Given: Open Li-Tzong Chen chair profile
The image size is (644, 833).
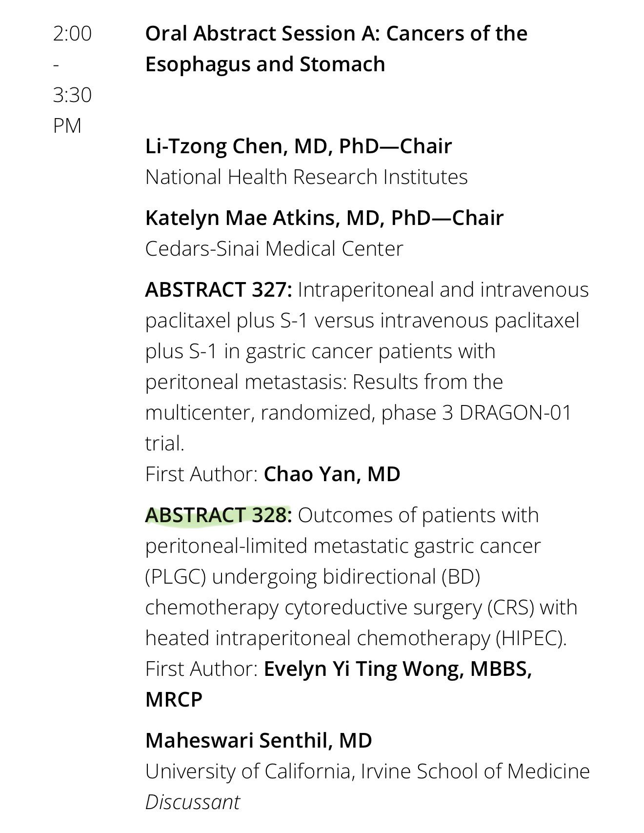Looking at the screenshot, I should click(298, 146).
